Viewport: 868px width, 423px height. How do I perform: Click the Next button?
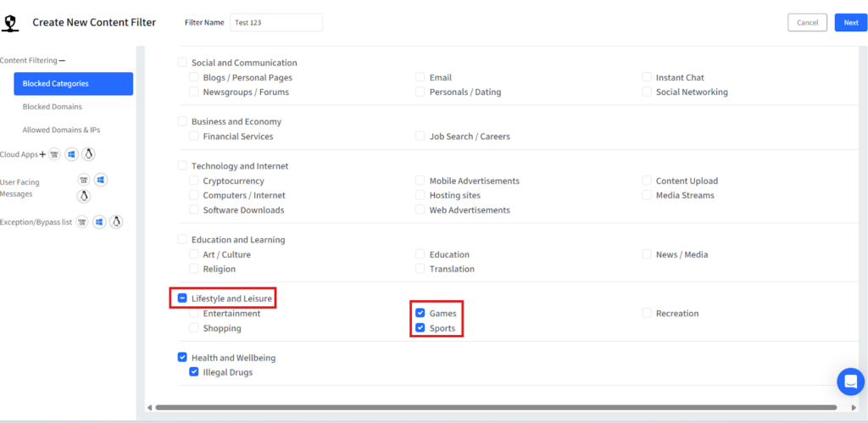pos(851,23)
